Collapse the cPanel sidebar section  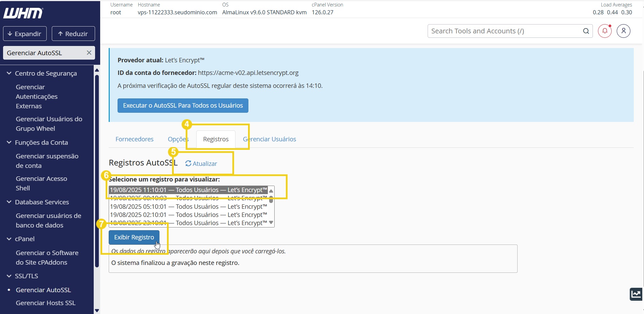pos(9,239)
